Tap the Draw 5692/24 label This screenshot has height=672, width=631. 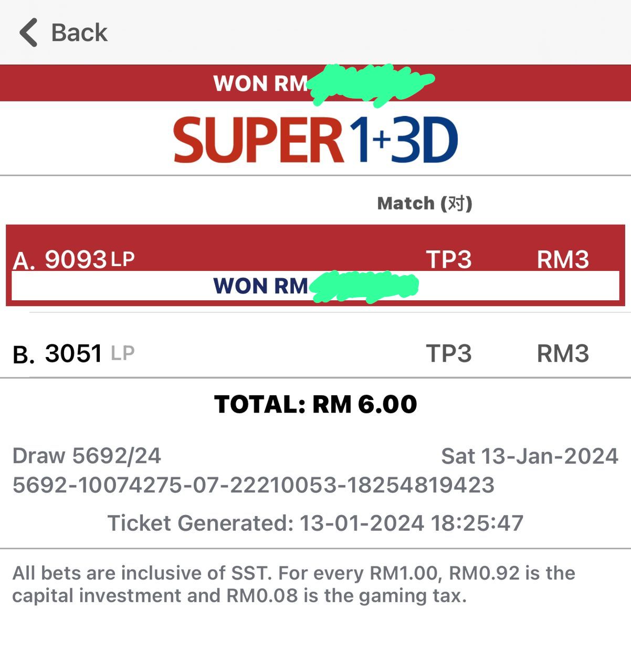tap(87, 456)
